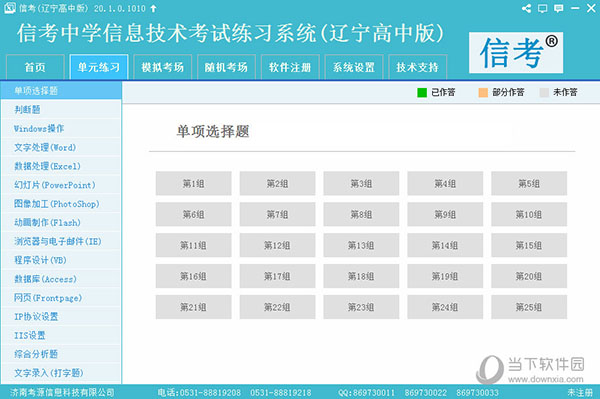Start question group 第19组
This screenshot has width=600, height=399.
[x=445, y=276]
